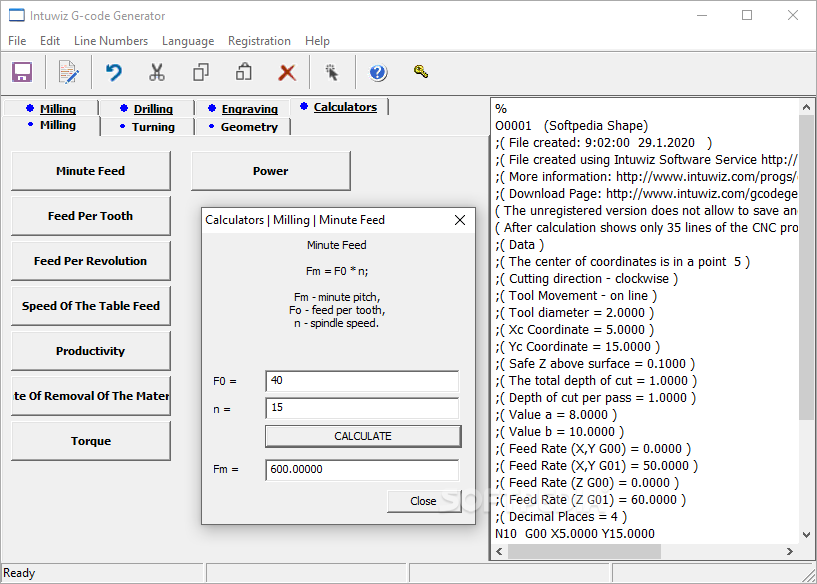Click the Fm result field
The image size is (817, 584).
[362, 469]
